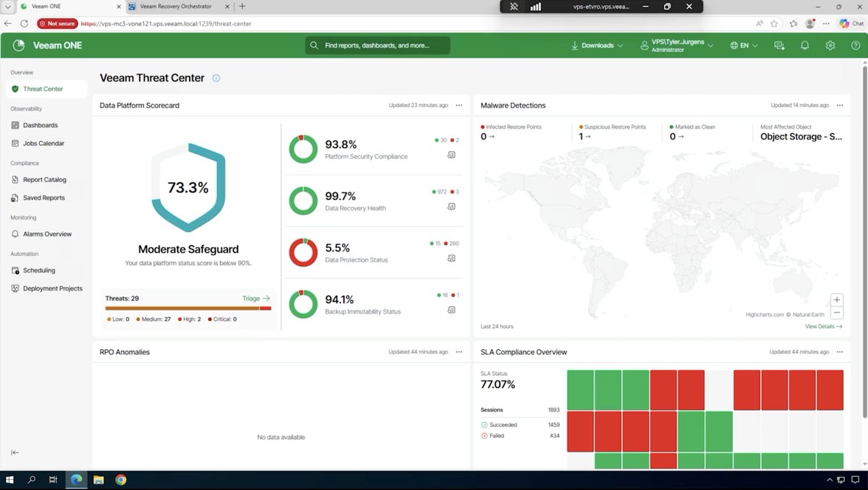Click Data Protection Status donut chart
The image size is (868, 490).
click(303, 252)
